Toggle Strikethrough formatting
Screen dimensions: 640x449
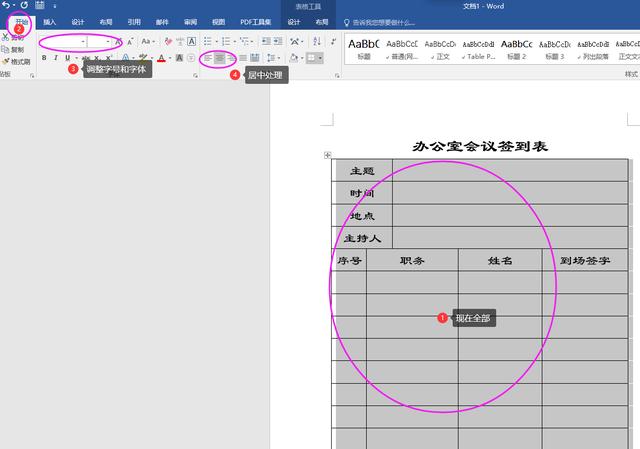click(x=86, y=58)
